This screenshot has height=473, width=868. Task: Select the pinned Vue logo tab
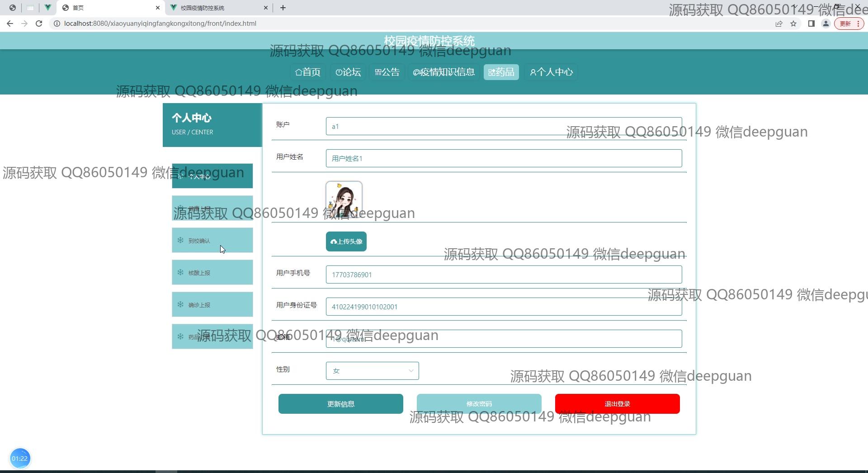click(47, 8)
